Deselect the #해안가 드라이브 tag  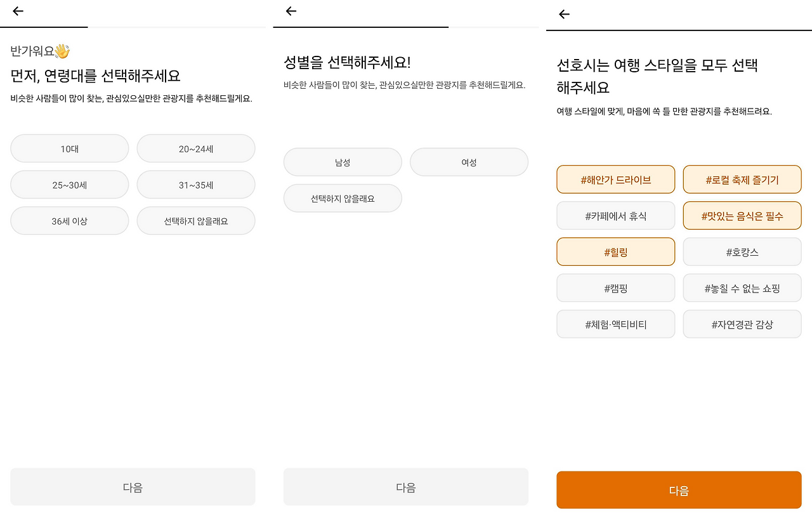pyautogui.click(x=615, y=180)
